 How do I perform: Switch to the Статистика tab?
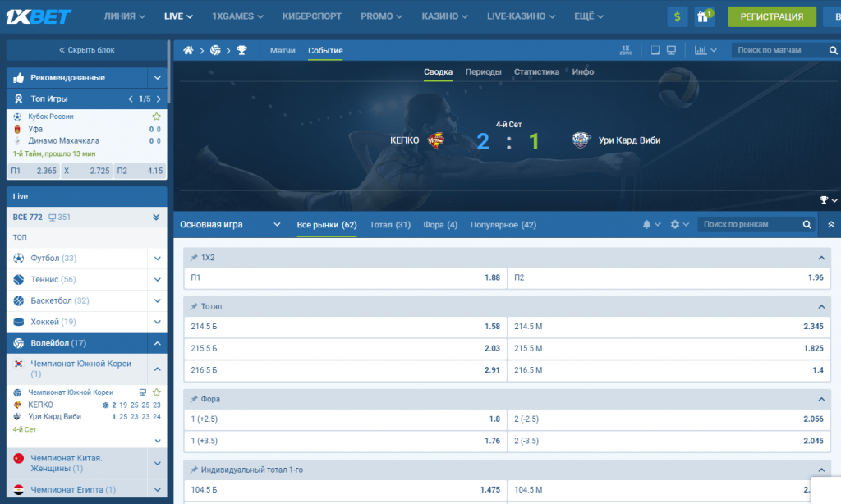pos(536,71)
